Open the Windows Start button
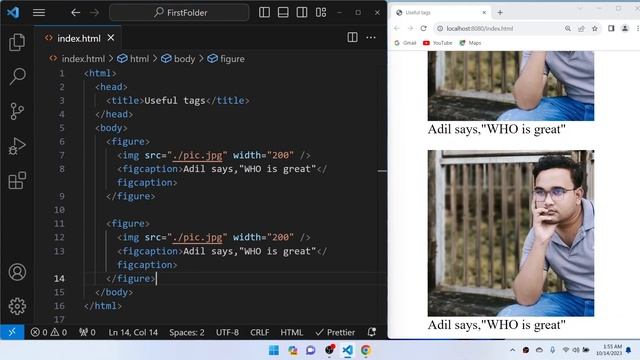640x360 pixels. point(273,350)
